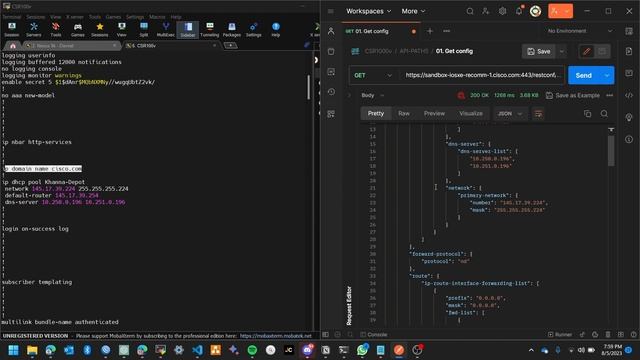This screenshot has height=360, width=640.
Task: Open the Games toolbar icon in MobaXterm
Action: coord(78,30)
